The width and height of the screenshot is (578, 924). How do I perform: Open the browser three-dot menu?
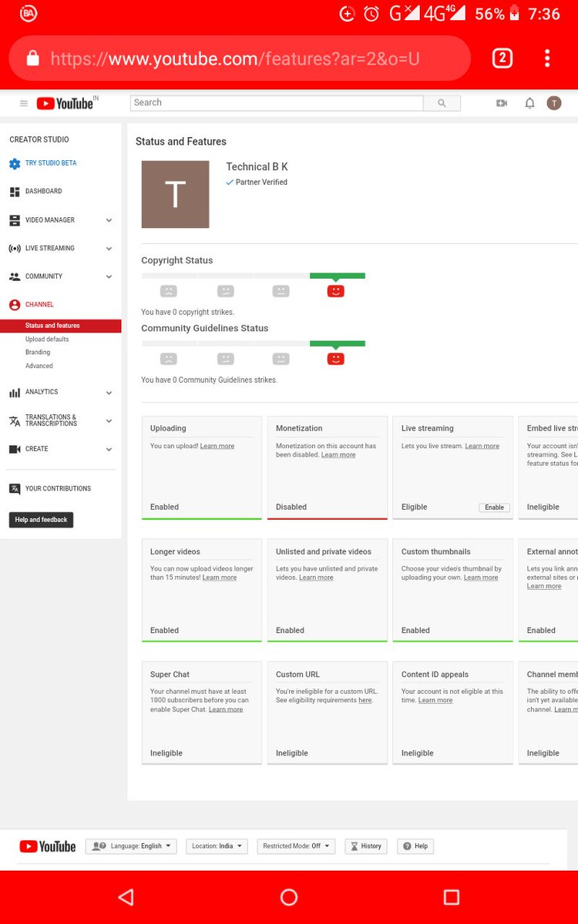tap(546, 58)
